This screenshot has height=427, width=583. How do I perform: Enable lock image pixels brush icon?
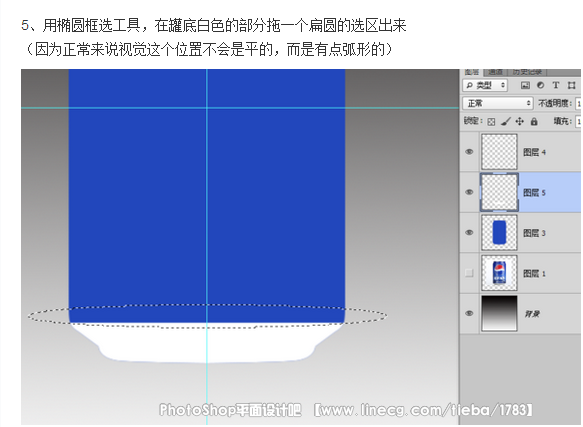[506, 121]
